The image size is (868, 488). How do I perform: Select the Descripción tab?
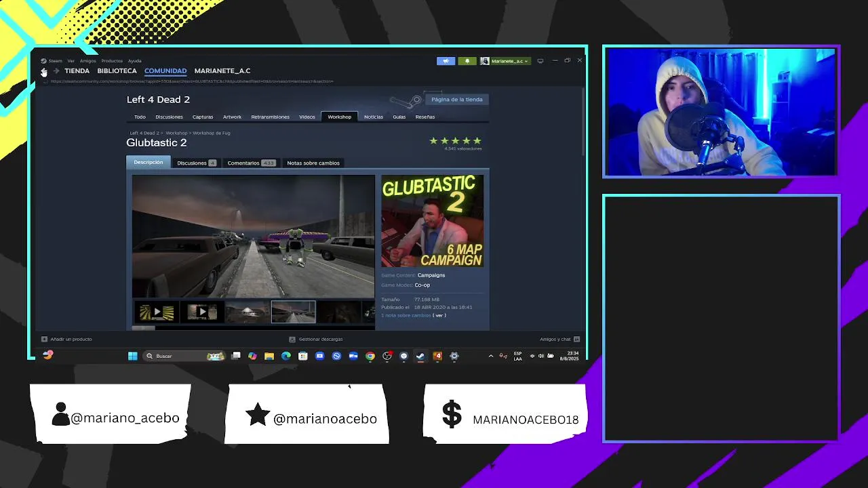tap(149, 163)
